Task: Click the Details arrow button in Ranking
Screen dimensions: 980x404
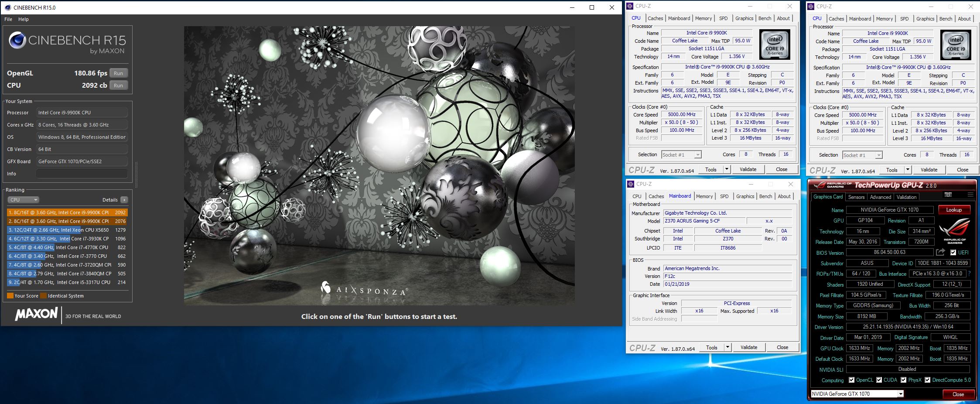Action: point(124,200)
